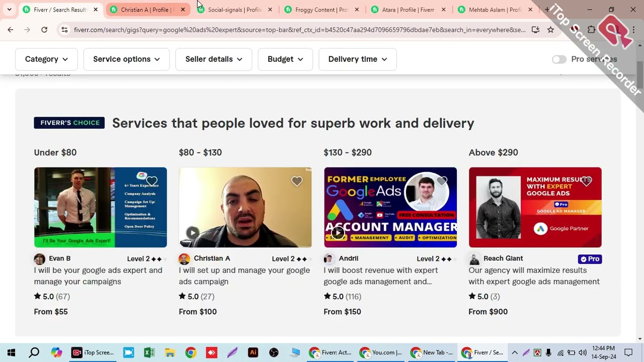Open Adobe Illustrator from taskbar
The width and height of the screenshot is (644, 362).
click(253, 352)
